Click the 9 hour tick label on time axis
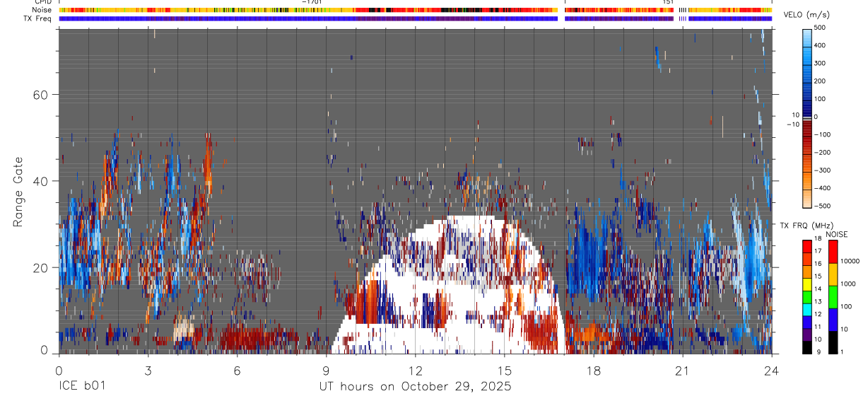The width and height of the screenshot is (868, 401). pyautogui.click(x=326, y=371)
